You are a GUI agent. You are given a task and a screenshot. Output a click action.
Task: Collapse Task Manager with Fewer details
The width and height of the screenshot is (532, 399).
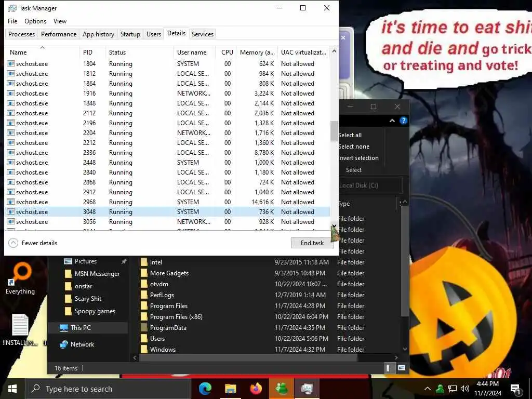pyautogui.click(x=33, y=243)
